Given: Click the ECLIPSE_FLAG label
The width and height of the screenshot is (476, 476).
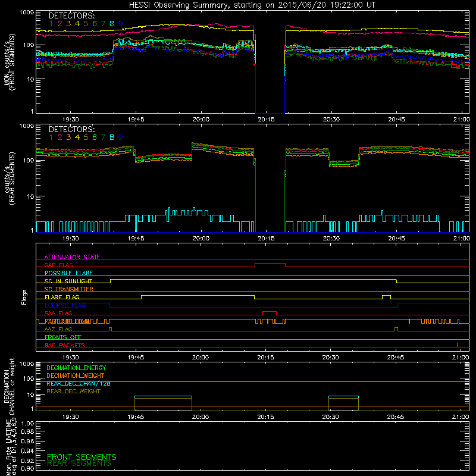Looking at the screenshot, I should coord(65,305).
